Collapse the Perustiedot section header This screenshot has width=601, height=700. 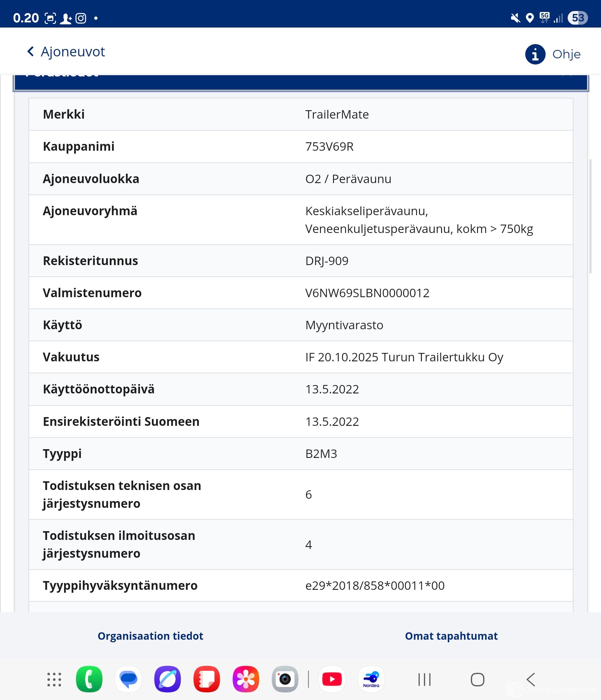tap(300, 82)
